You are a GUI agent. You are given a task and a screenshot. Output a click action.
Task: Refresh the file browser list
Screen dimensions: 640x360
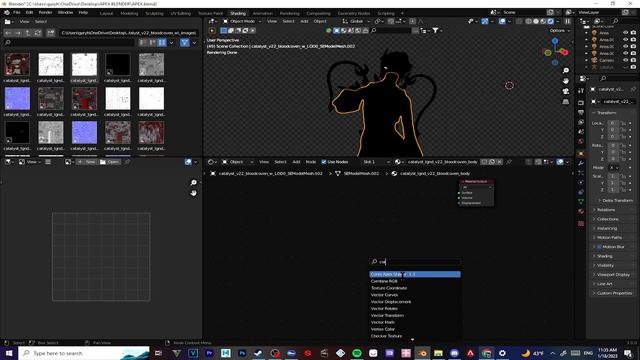pos(38,33)
